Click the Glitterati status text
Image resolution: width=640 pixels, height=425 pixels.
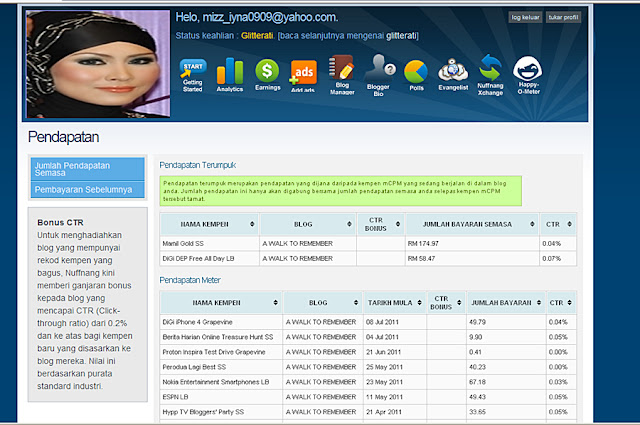[257, 36]
